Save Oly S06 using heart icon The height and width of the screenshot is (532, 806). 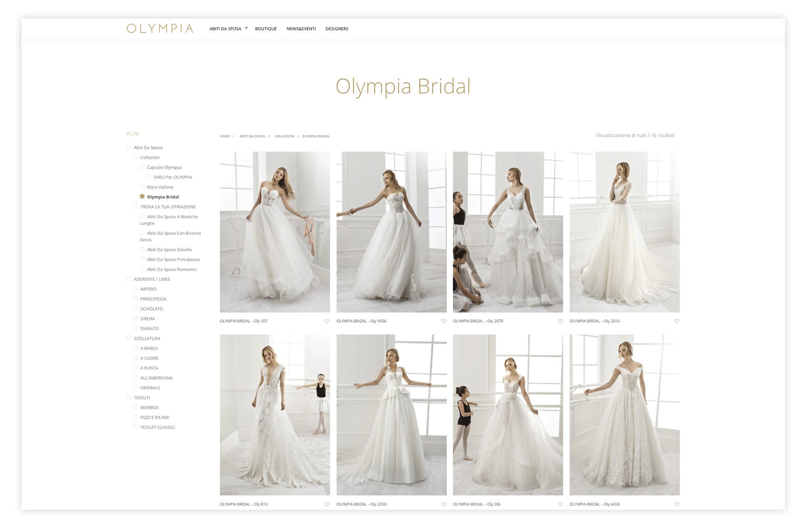click(x=560, y=504)
